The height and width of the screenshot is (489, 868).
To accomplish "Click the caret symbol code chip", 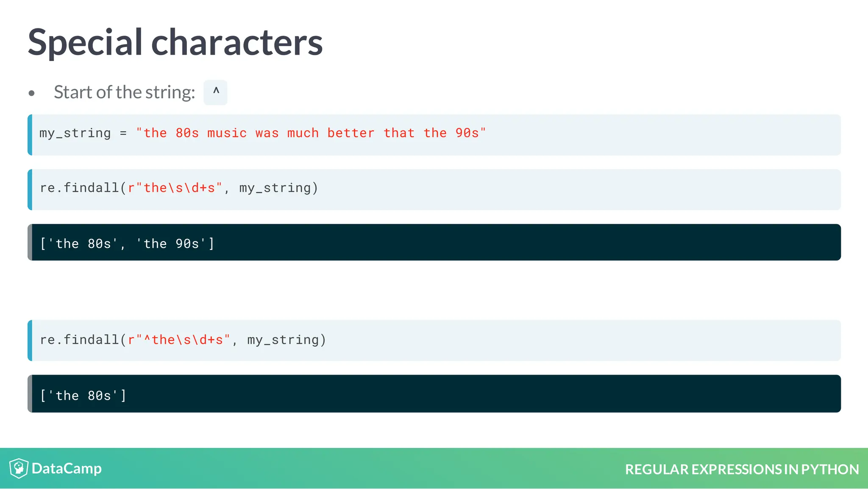I will click(x=215, y=92).
